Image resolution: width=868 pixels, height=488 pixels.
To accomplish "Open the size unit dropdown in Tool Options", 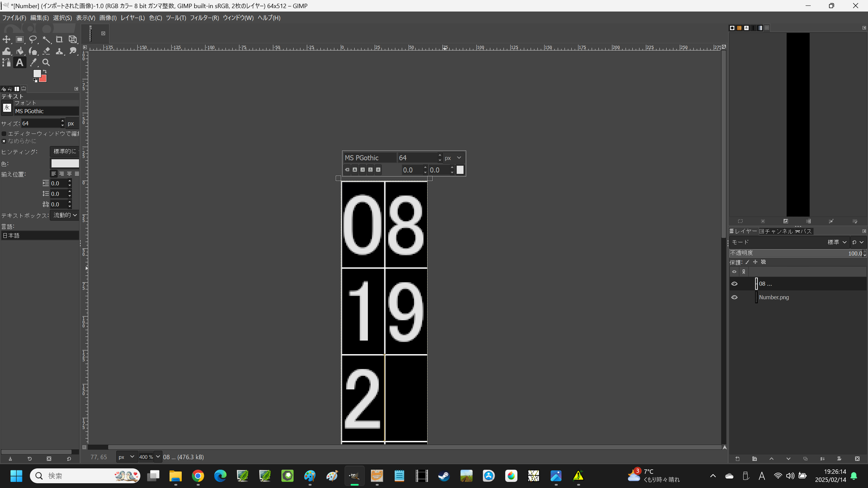I will [72, 124].
